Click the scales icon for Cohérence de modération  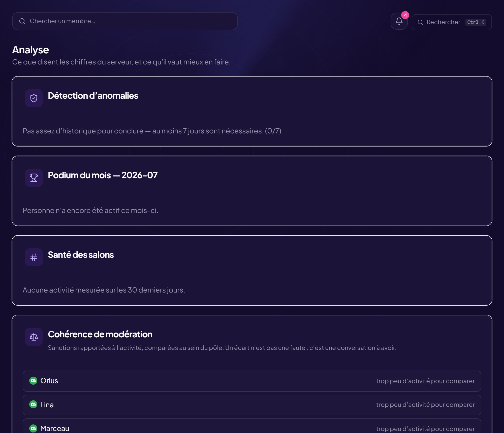[34, 337]
